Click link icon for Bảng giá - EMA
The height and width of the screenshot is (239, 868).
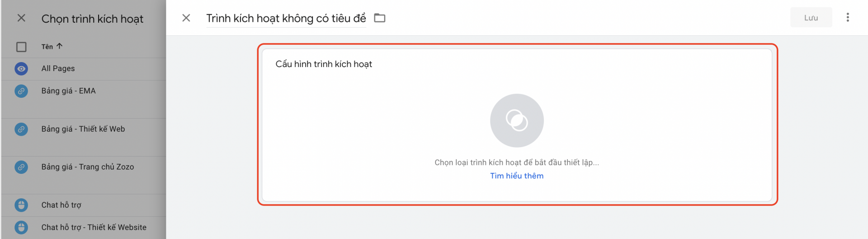pyautogui.click(x=21, y=91)
